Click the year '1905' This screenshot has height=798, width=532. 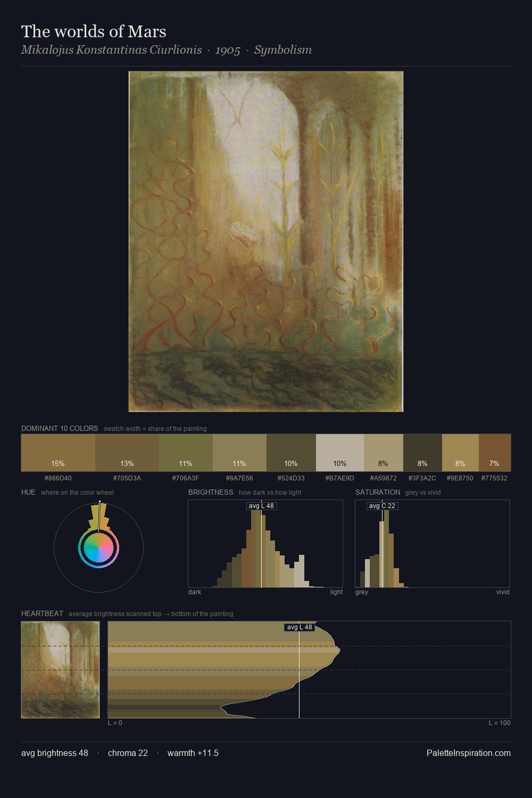click(x=228, y=50)
